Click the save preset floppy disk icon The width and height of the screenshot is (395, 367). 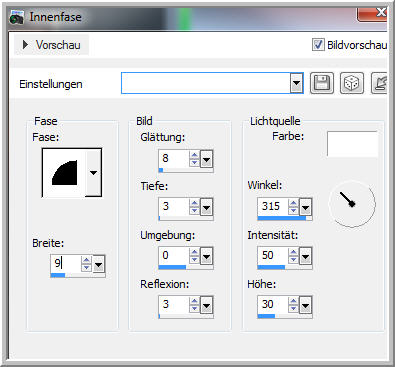point(322,83)
